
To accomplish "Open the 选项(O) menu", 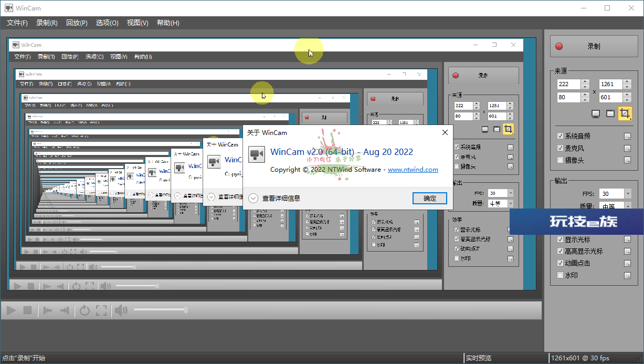I will tap(107, 23).
